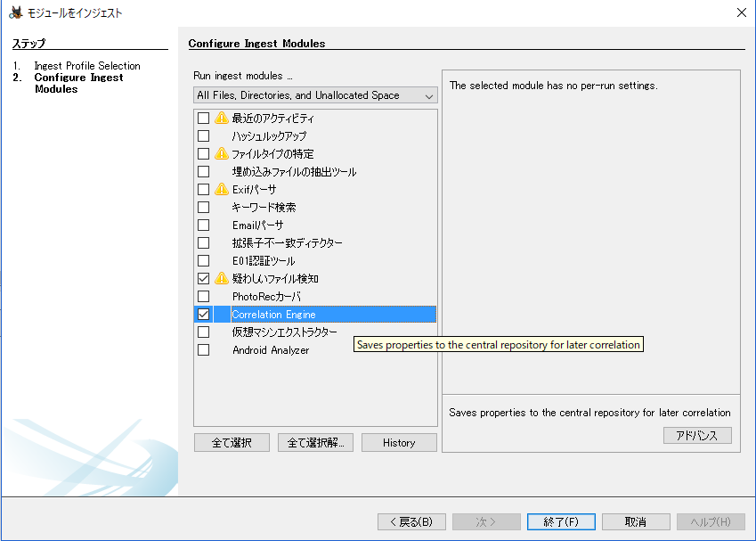Select the 最近のアクティビティ list row
Screen dimensions: 756x541
pyautogui.click(x=315, y=119)
